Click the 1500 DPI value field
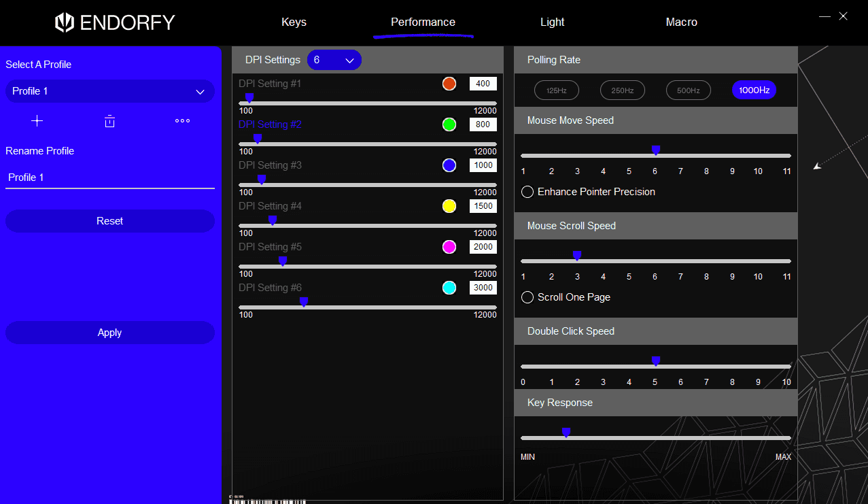 [483, 206]
